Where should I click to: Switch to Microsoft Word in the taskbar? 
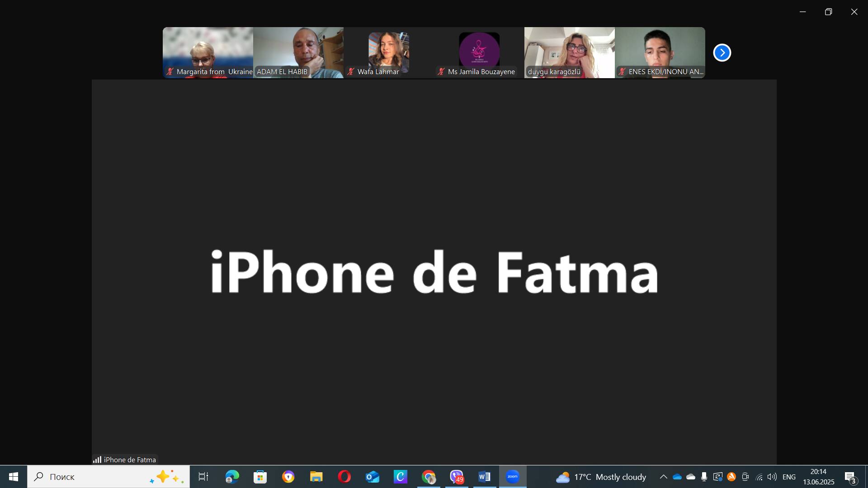pyautogui.click(x=485, y=477)
